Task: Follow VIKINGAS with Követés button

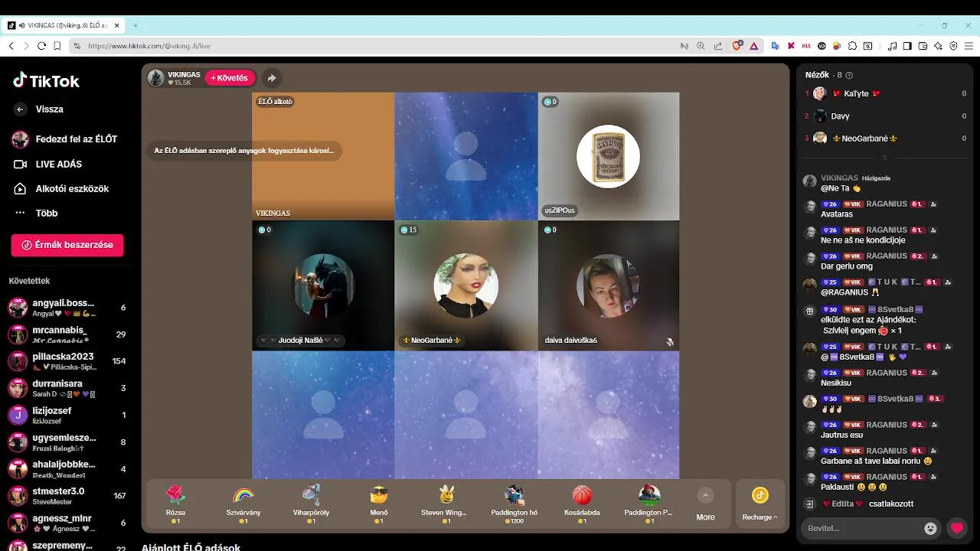Action: tap(230, 78)
